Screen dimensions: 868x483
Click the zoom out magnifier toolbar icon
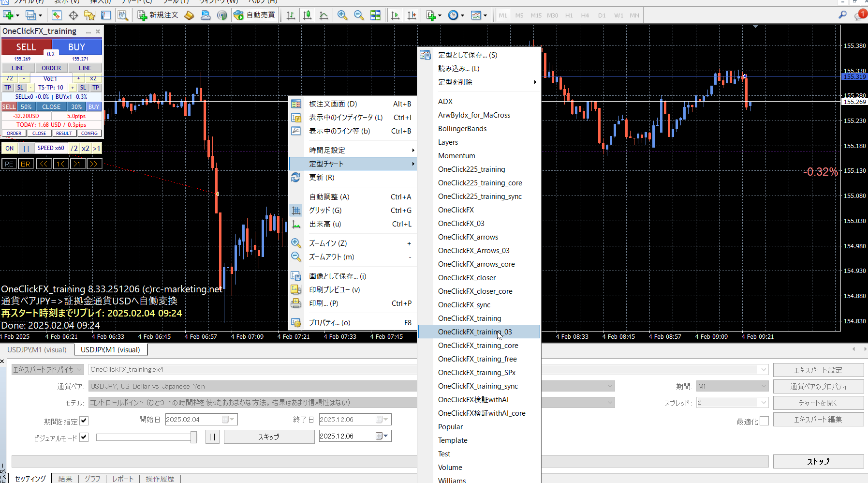[359, 15]
